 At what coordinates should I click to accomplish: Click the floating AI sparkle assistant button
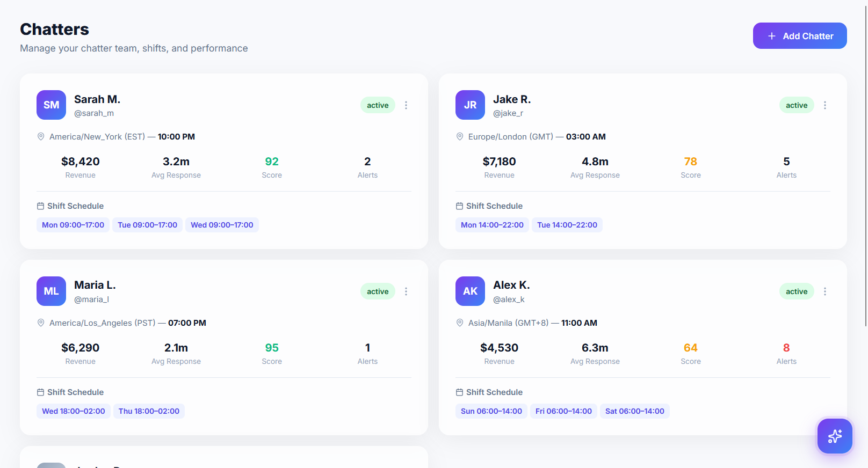834,436
